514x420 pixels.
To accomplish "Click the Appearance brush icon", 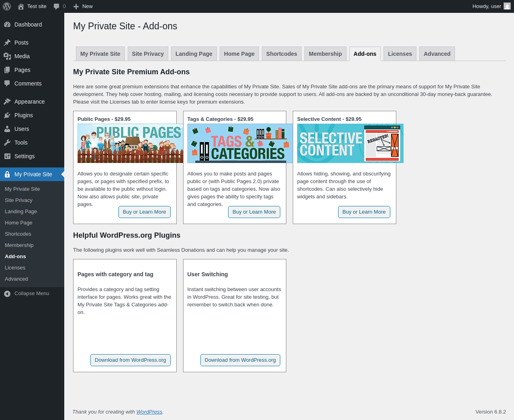I will click(x=7, y=102).
